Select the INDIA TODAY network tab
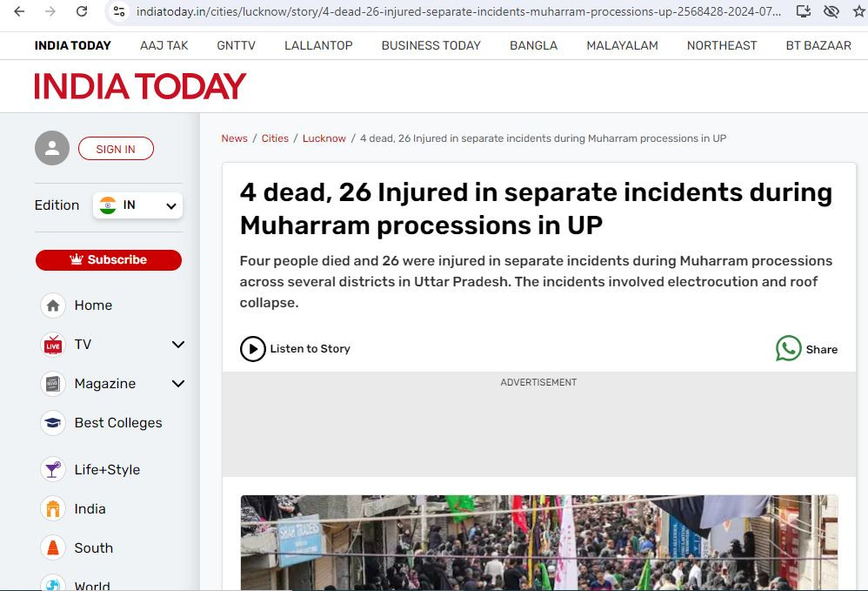 coord(72,45)
